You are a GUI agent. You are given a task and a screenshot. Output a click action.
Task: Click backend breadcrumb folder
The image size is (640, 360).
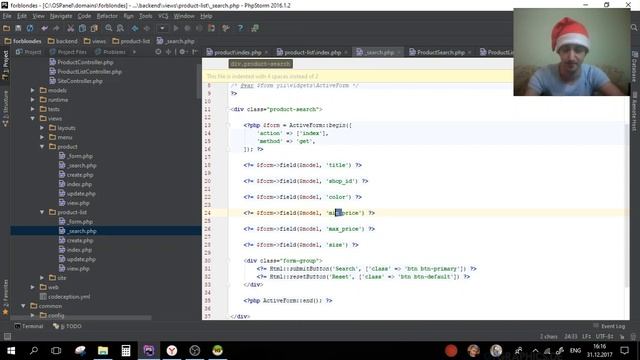[62, 41]
